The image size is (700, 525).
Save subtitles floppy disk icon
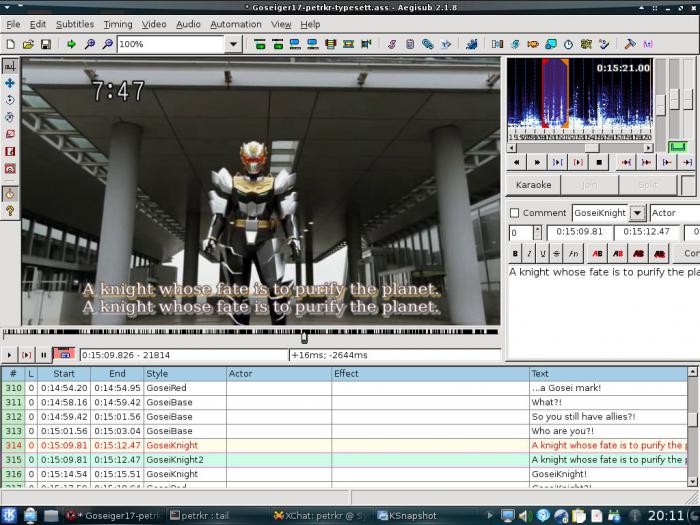pyautogui.click(x=46, y=44)
